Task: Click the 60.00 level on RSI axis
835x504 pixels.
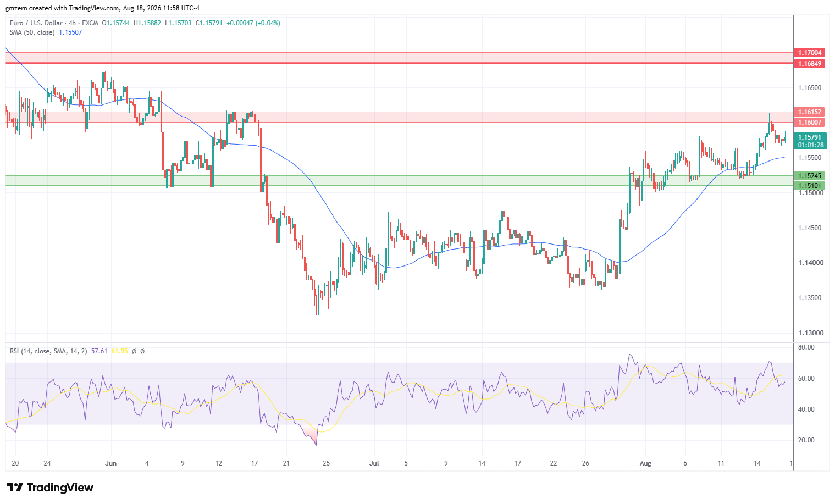Action: [x=806, y=379]
